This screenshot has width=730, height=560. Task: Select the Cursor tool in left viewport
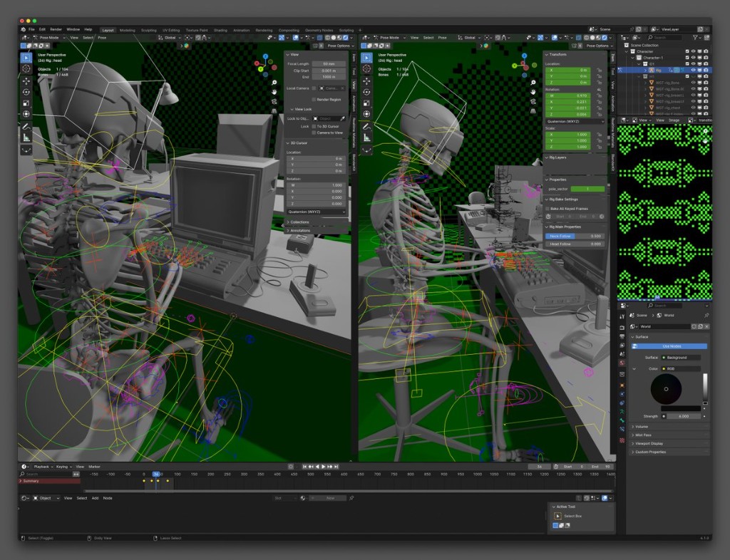(26, 68)
